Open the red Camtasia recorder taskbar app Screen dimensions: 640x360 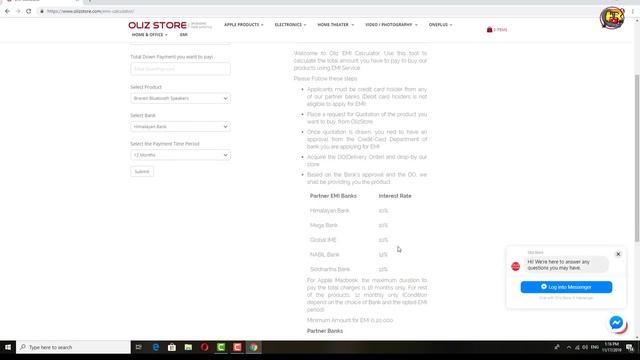pos(237,347)
